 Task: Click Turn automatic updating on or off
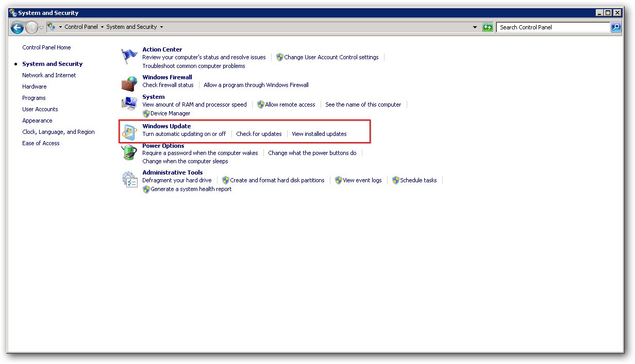click(x=184, y=134)
